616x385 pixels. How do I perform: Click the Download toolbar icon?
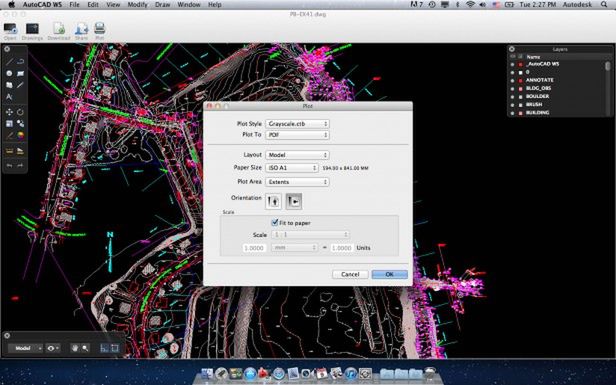tap(59, 29)
